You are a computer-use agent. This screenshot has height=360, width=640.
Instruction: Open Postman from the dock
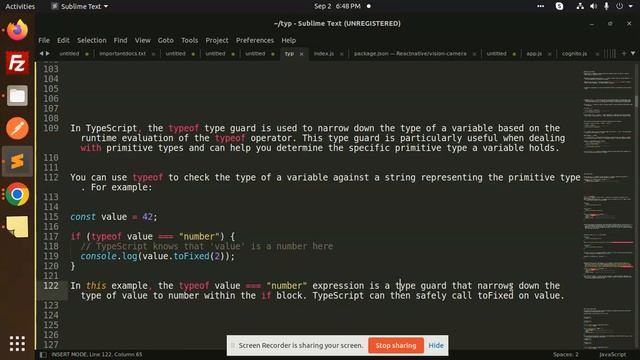pyautogui.click(x=17, y=129)
